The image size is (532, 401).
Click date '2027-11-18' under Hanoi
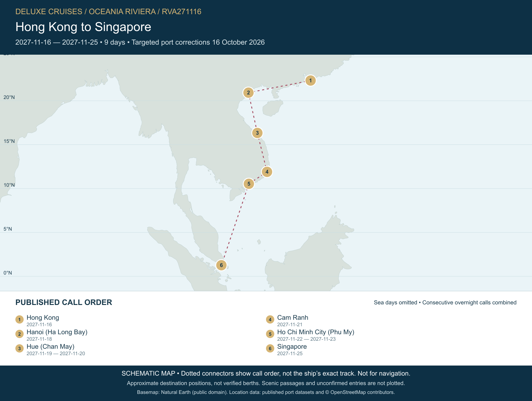39,339
